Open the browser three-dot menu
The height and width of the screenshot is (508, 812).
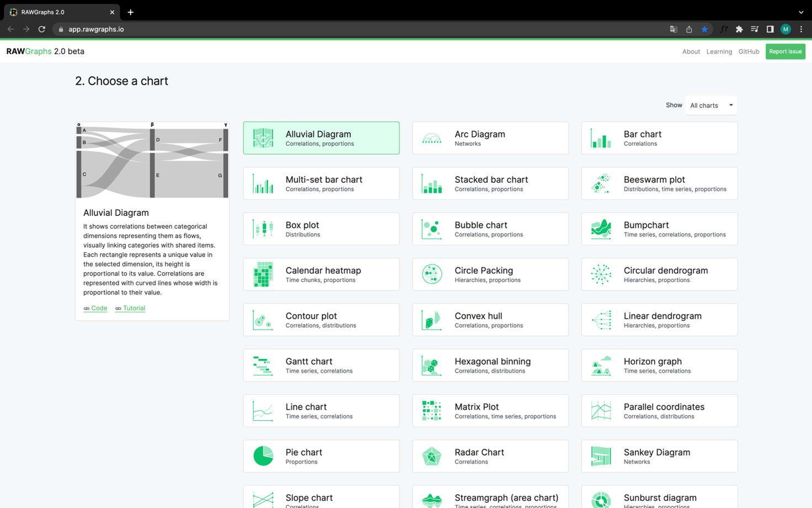point(801,29)
